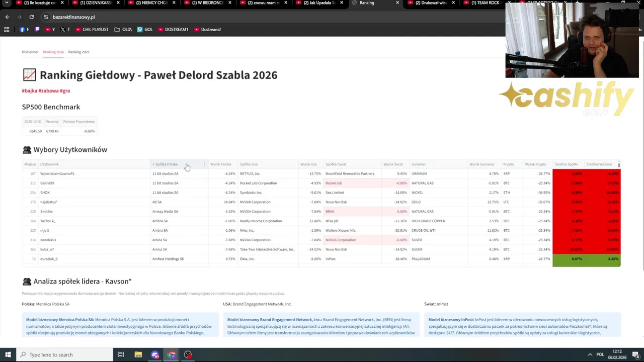Close the 'Ile kosztuje' tab
The height and width of the screenshot is (362, 644).
click(62, 3)
